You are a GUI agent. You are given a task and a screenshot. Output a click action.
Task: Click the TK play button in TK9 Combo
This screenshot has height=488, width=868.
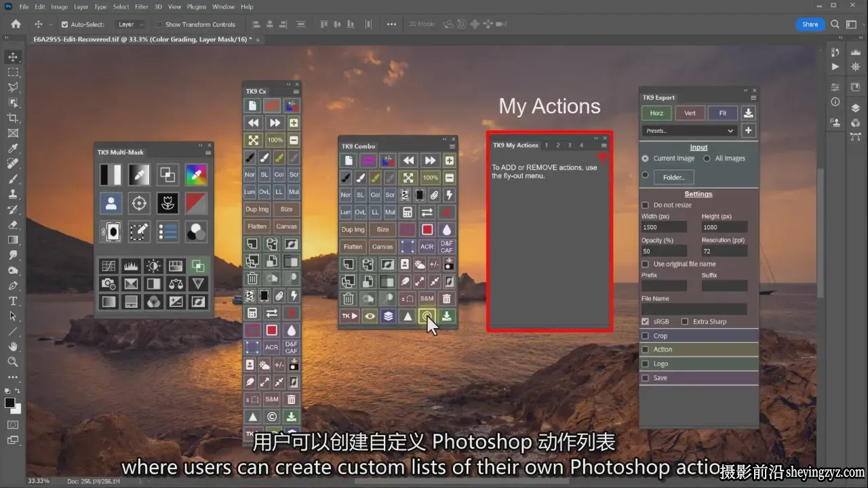tap(350, 316)
